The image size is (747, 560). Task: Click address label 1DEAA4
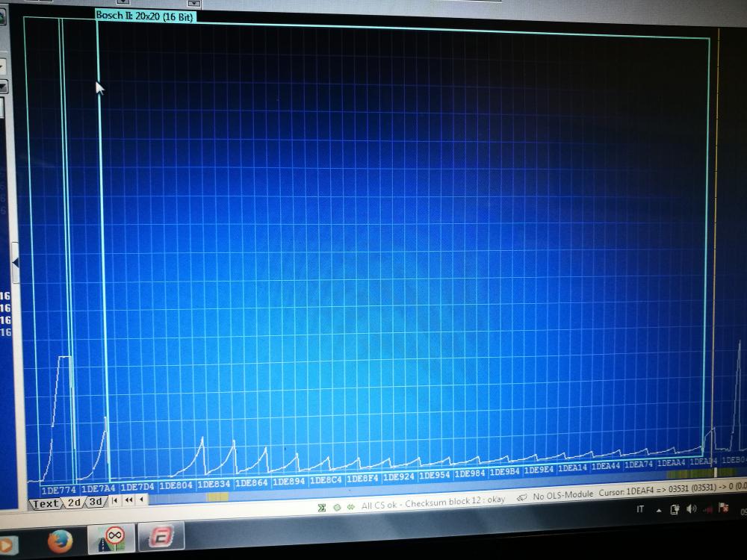(x=672, y=462)
